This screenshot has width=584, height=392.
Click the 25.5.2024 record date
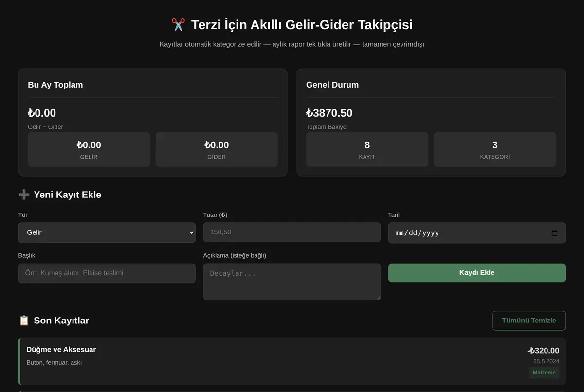click(546, 361)
